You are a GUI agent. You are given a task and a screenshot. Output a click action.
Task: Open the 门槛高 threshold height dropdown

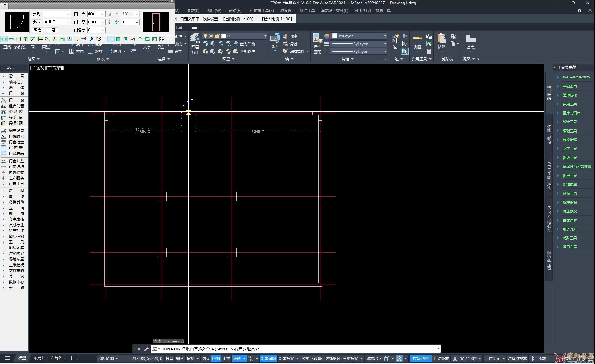tap(103, 30)
